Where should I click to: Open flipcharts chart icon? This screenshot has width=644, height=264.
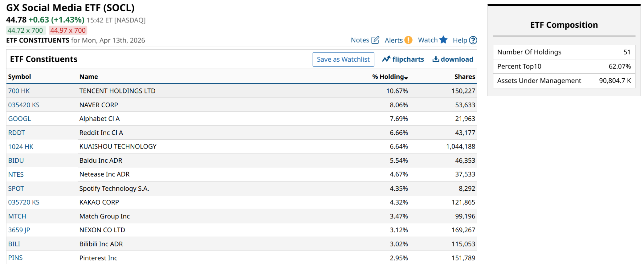(386, 59)
